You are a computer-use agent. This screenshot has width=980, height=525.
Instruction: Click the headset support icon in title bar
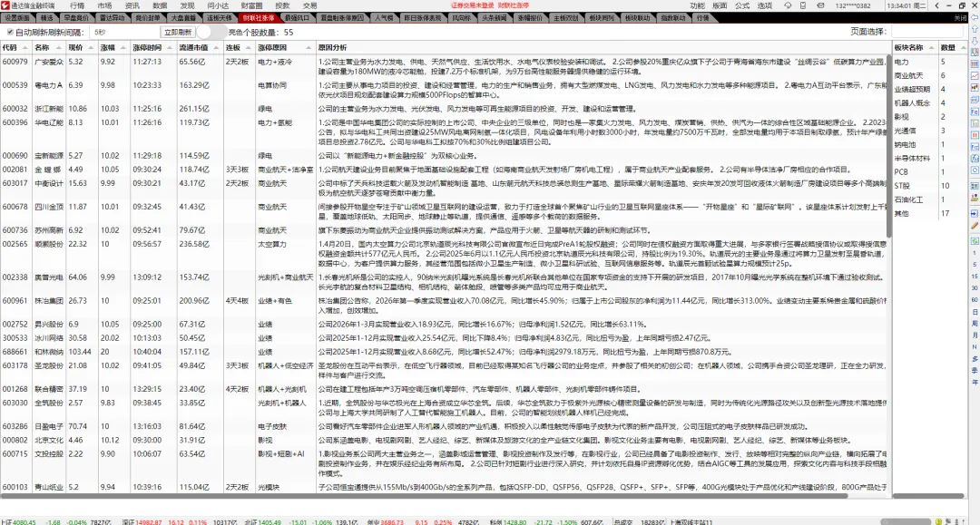[789, 5]
